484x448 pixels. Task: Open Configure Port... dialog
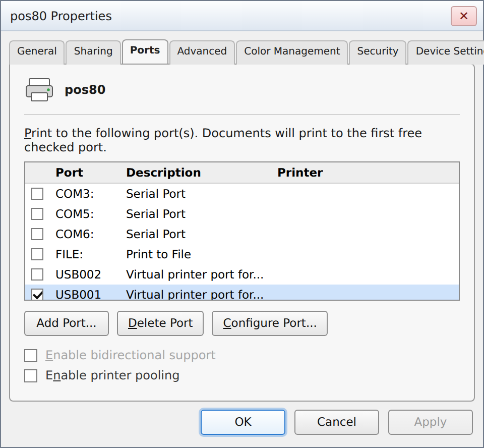coord(269,323)
